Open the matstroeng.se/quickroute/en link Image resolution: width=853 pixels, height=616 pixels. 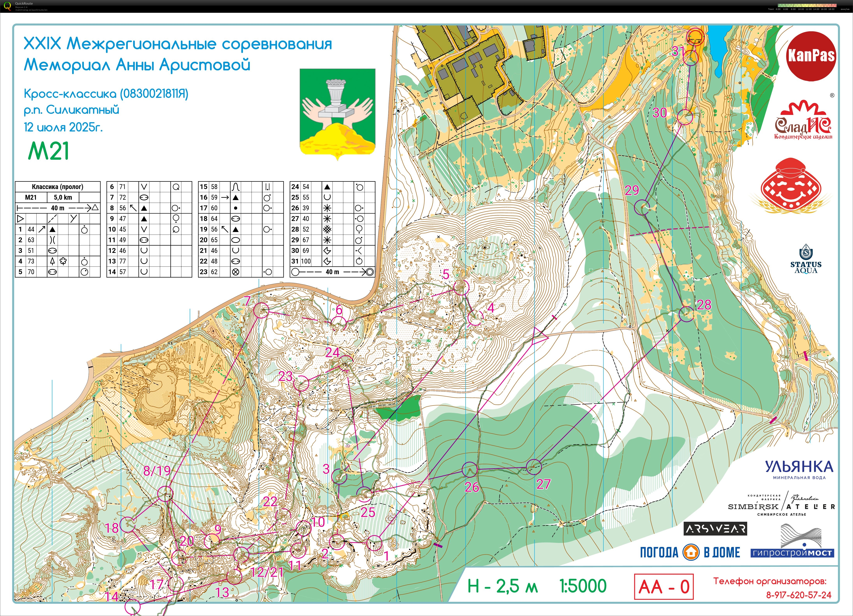pos(31,10)
